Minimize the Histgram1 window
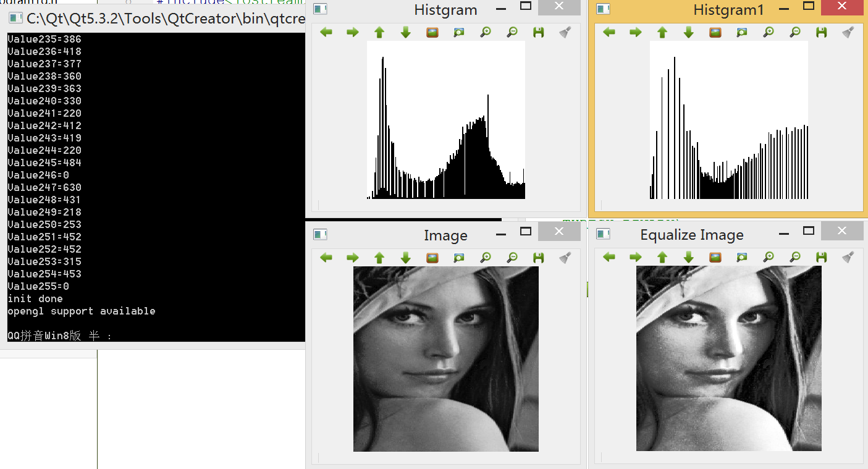This screenshot has height=469, width=868. [x=784, y=8]
